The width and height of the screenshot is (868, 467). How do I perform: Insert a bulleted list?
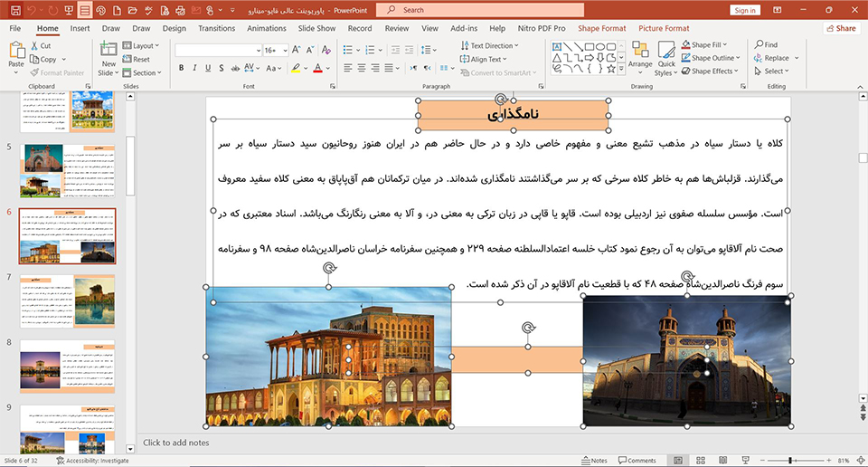(347, 50)
